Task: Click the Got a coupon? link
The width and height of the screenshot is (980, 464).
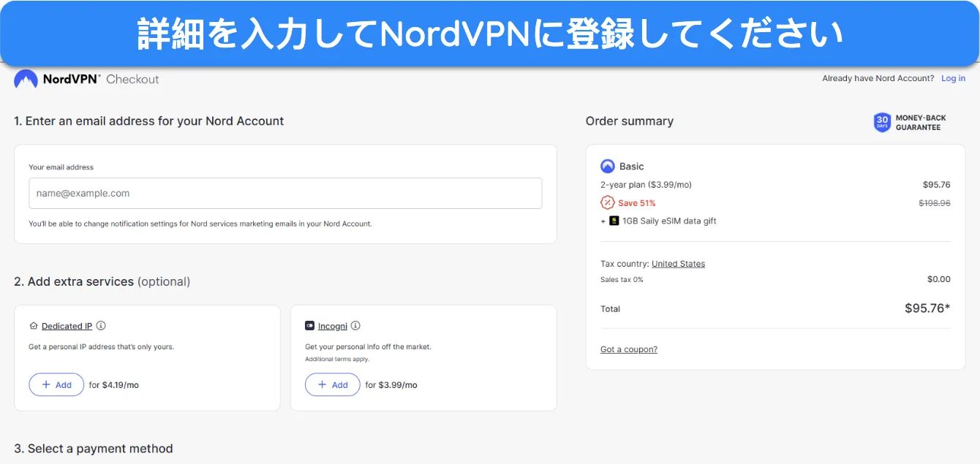Action: coord(629,349)
